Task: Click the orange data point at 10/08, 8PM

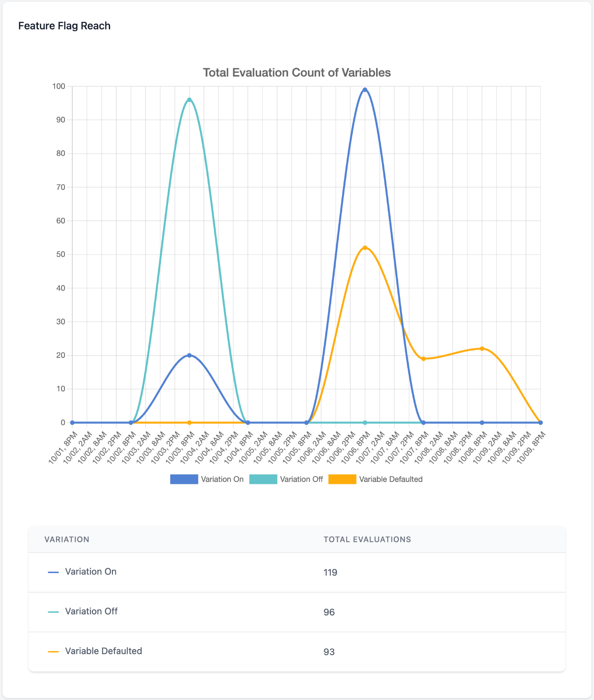Action: 482,348
